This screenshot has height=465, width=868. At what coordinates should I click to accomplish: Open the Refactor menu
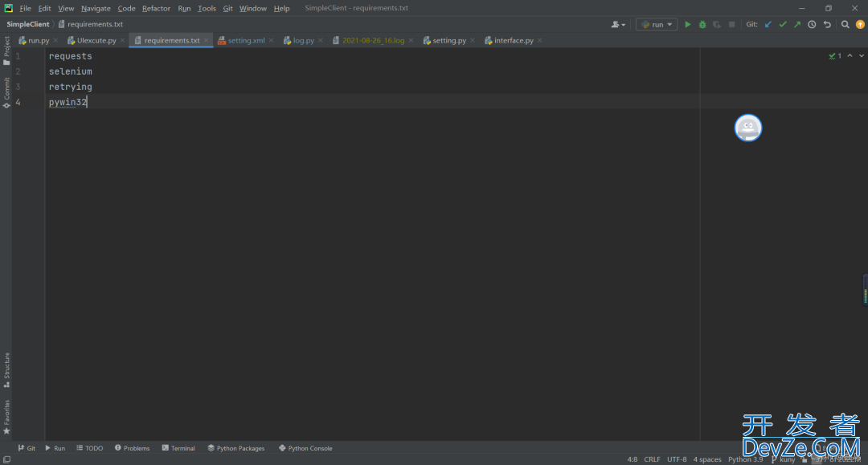[x=156, y=8]
